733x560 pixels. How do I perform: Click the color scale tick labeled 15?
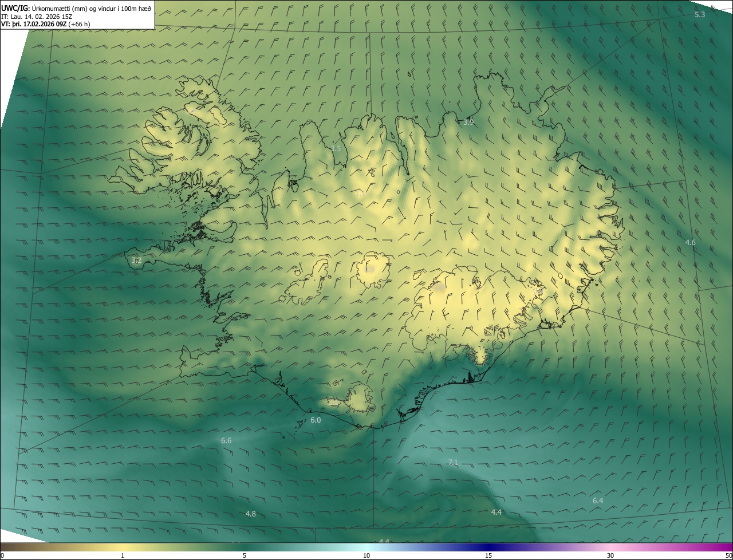pos(488,555)
